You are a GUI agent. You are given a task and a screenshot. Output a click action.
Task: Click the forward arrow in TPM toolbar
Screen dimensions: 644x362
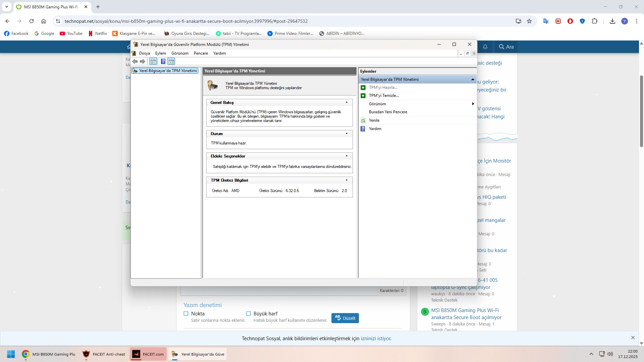point(143,61)
